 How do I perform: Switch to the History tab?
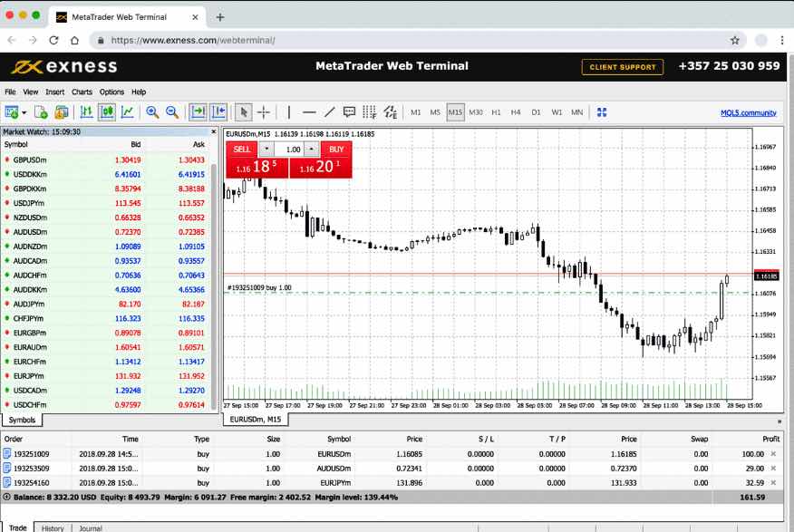(x=53, y=527)
